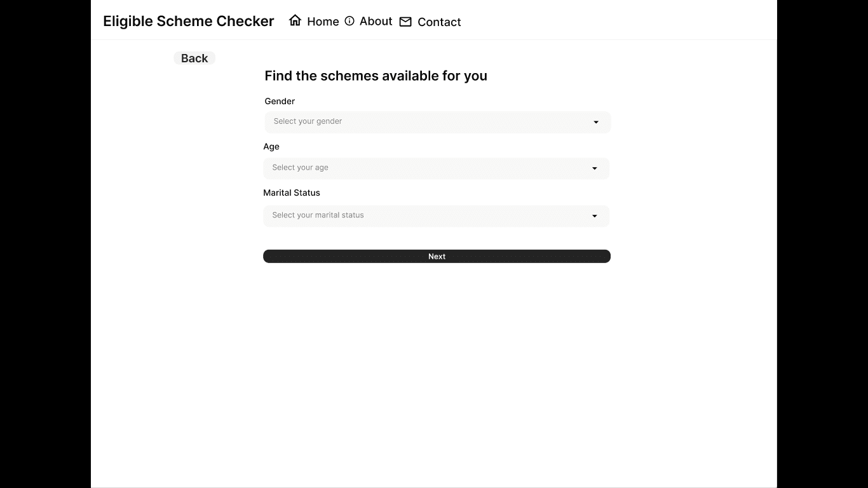Click 'Find the schemes available for you' heading
868x488 pixels.
pos(376,76)
